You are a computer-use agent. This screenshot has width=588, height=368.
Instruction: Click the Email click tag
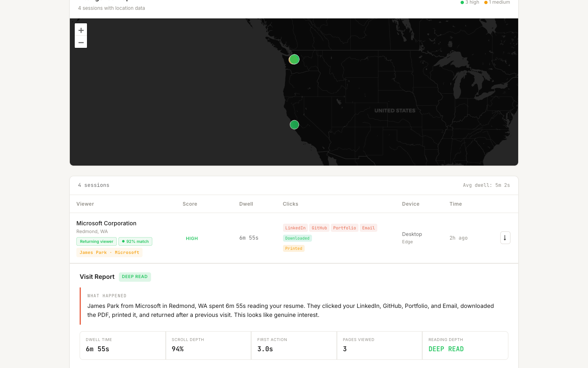pos(368,228)
